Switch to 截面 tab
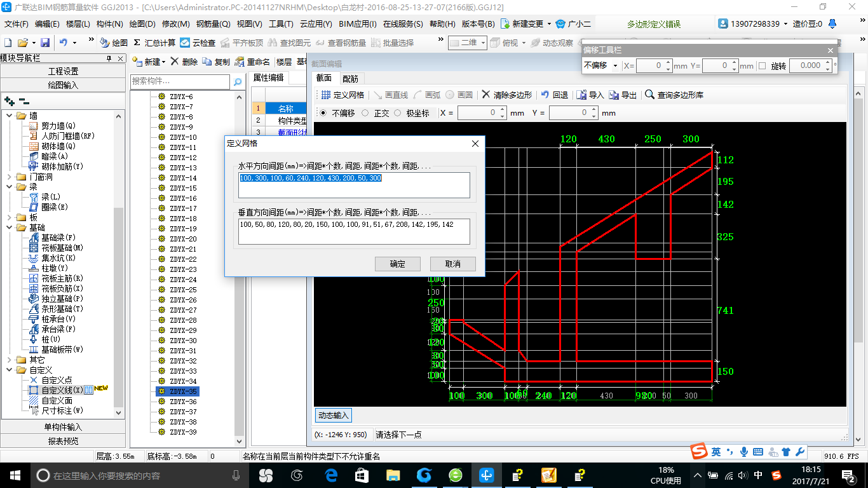Viewport: 868px width, 488px height. (323, 78)
